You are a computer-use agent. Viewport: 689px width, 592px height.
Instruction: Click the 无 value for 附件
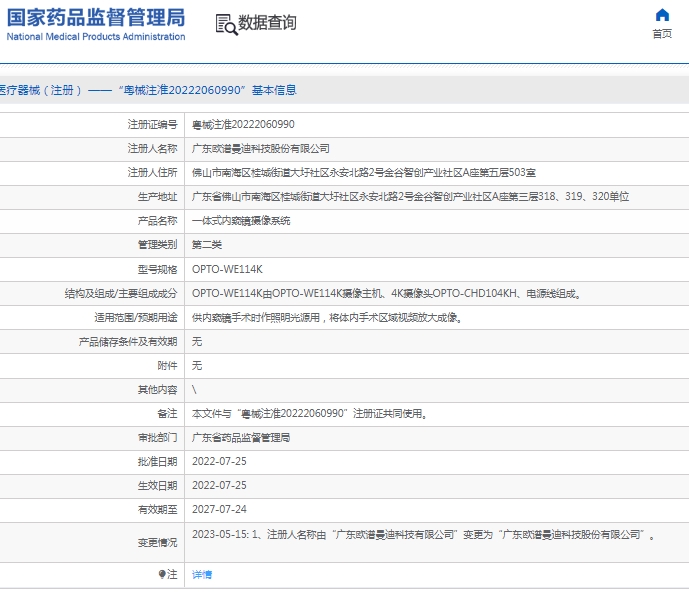[x=197, y=366]
